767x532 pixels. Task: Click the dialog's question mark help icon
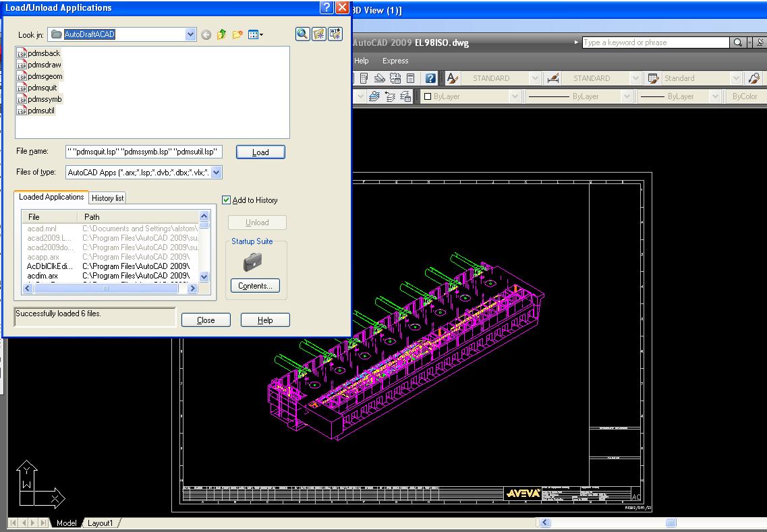(x=326, y=7)
